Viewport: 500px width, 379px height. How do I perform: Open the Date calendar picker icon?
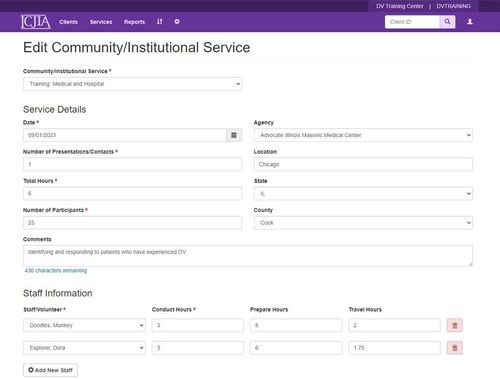pos(234,135)
